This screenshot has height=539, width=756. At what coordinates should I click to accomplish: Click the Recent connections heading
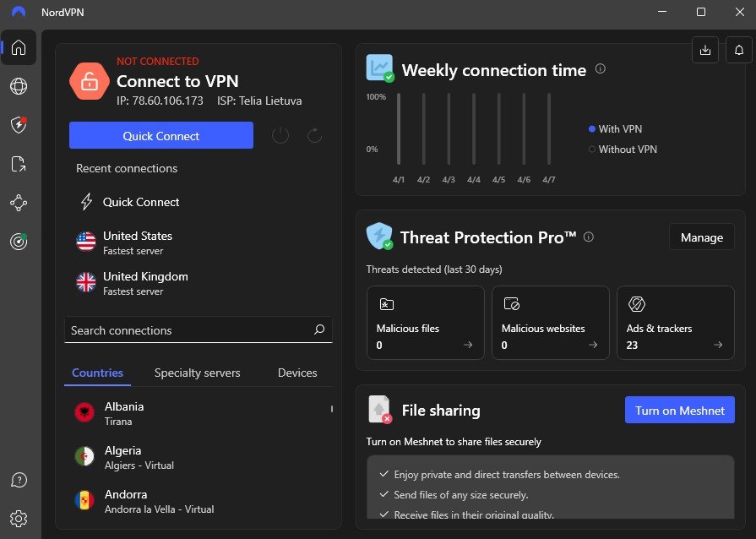coord(127,168)
